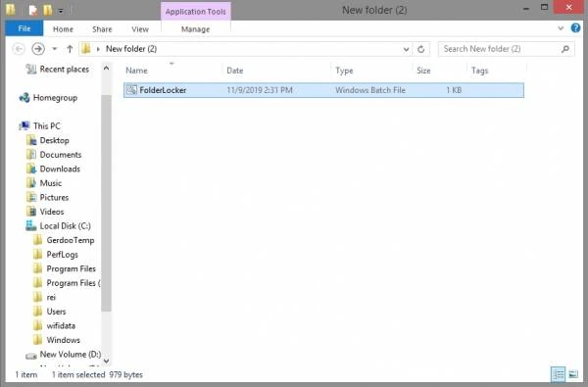Click the Properties icon in the title bar
Image resolution: width=588 pixels, height=387 pixels.
pos(33,10)
